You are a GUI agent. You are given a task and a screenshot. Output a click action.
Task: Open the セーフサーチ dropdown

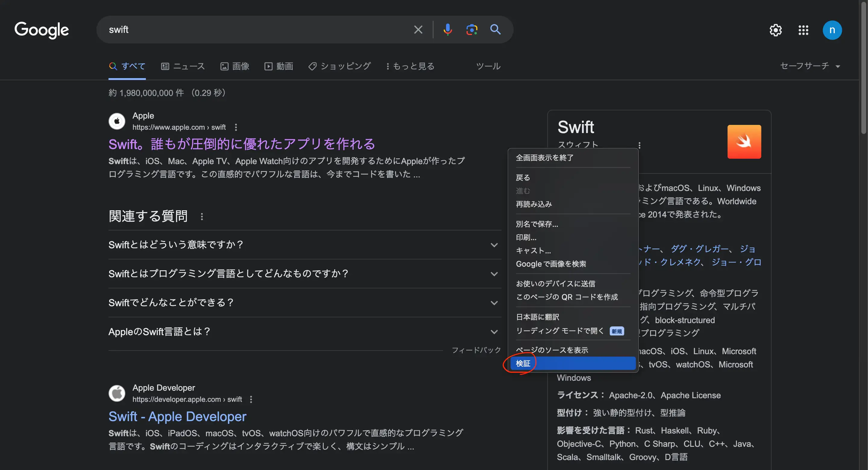(x=810, y=66)
